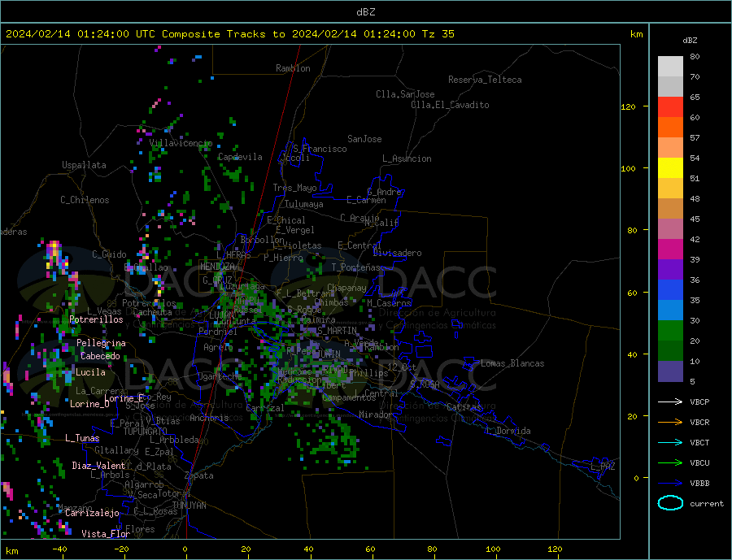Click the -40 km bottom axis tick
Screen dimensions: 732x560
[59, 549]
